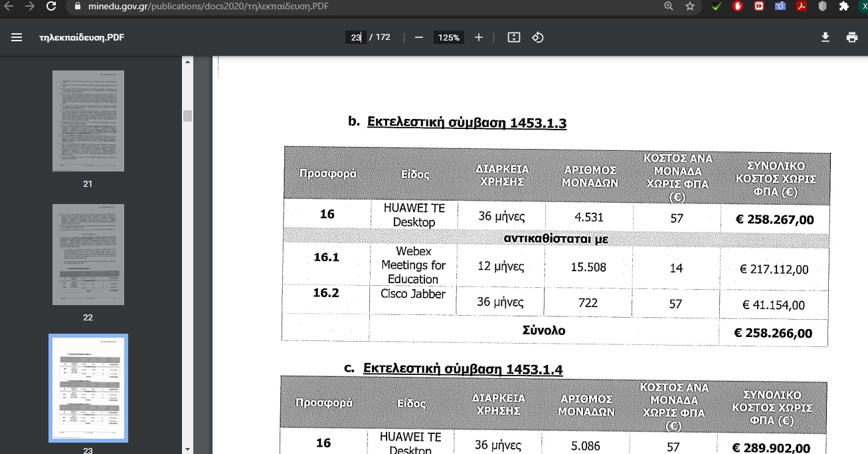Click offer number '16.1'
The image size is (868, 454).
coord(326,257)
